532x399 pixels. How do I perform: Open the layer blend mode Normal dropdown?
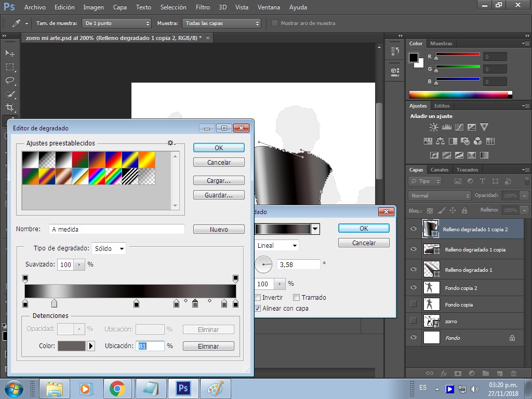coord(440,195)
